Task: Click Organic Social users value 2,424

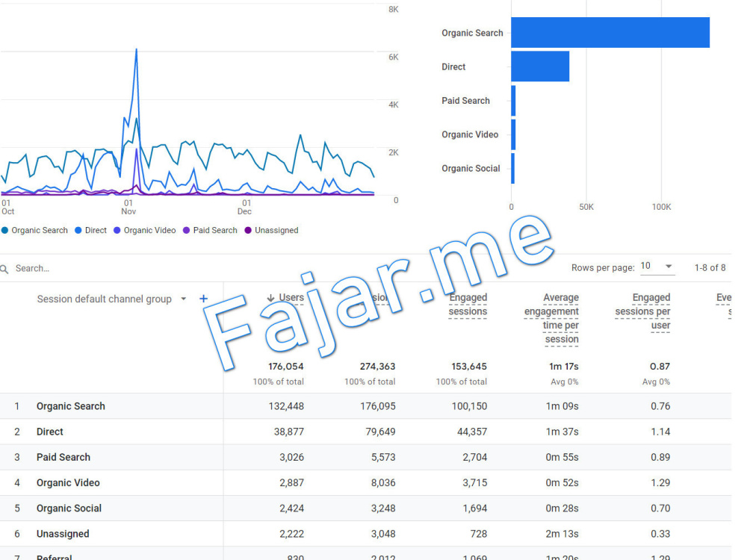Action: tap(291, 508)
